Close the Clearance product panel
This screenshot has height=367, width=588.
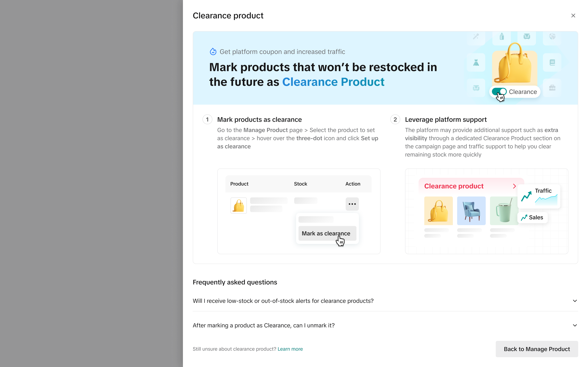pos(573,16)
